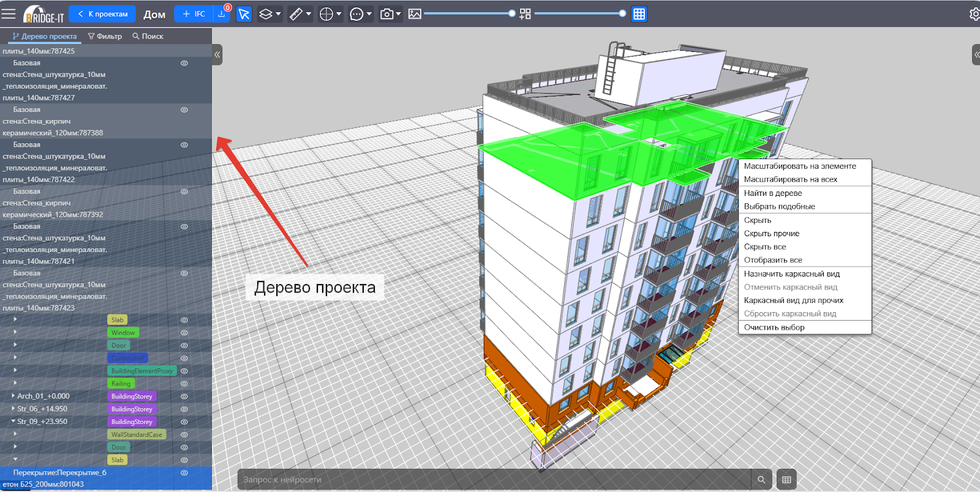Screen dimensions: 980x492
Task: Click the magnifier icon in the query bar
Action: point(761,480)
